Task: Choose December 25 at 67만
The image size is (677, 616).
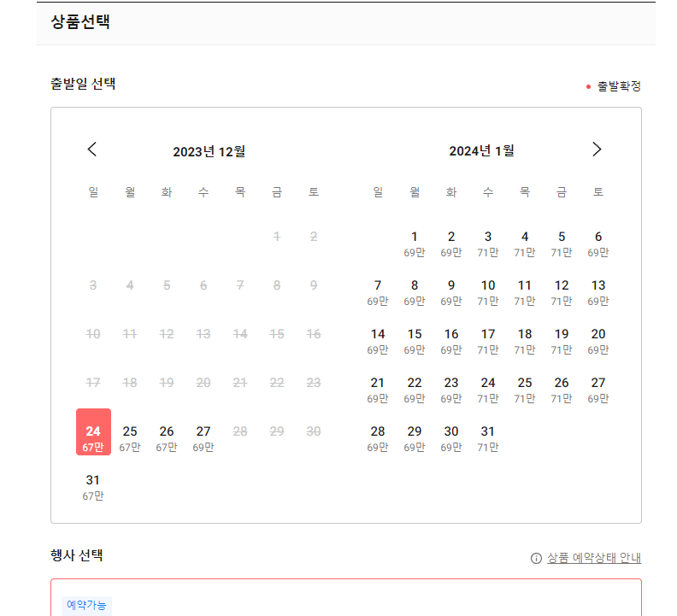Action: (x=130, y=437)
